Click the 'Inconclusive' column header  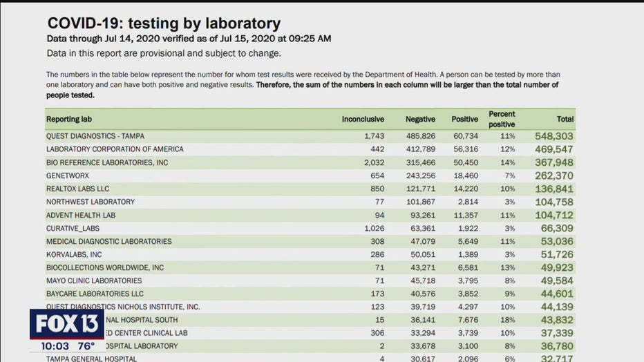(x=363, y=119)
